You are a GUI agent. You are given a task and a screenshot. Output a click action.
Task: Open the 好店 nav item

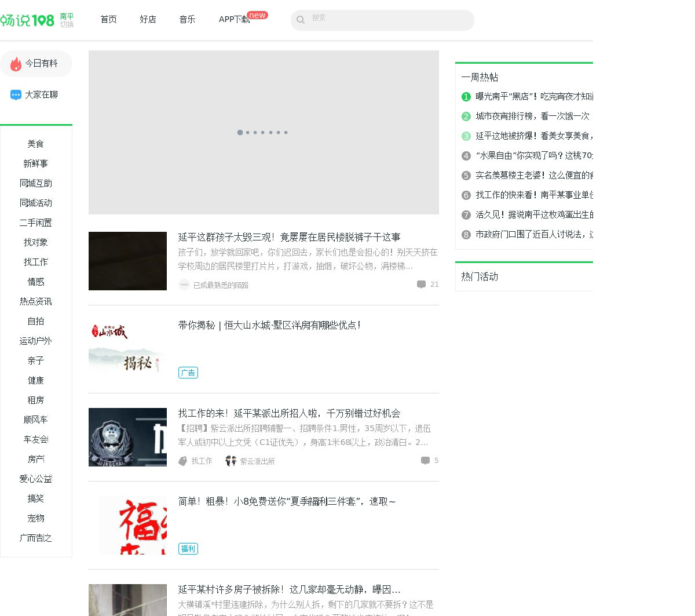click(x=148, y=20)
